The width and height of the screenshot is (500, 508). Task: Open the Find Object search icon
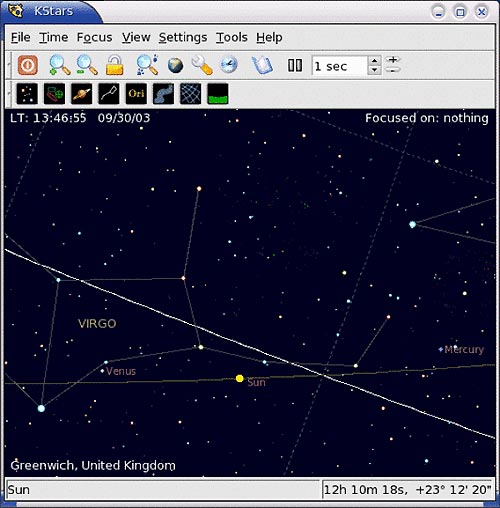point(147,65)
